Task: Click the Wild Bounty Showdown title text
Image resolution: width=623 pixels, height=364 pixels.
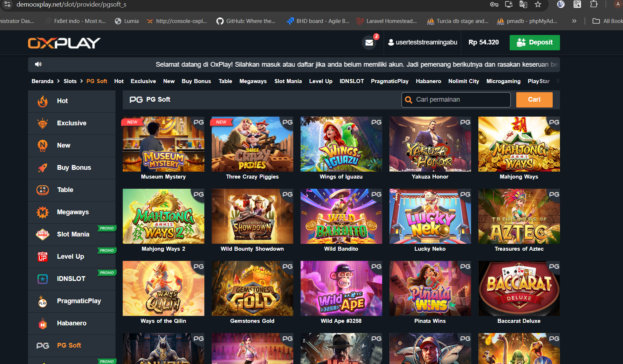Action: tap(252, 249)
